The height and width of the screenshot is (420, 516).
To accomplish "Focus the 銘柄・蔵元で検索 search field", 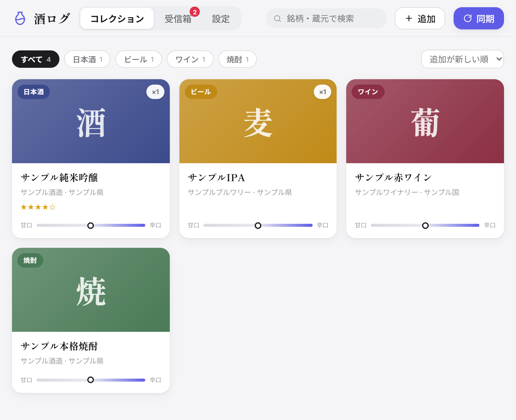I will point(326,19).
